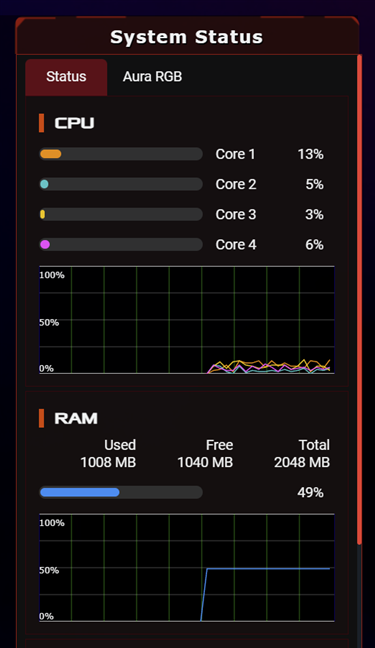This screenshot has height=648, width=375.
Task: Click the Core 3 yellow usage indicator
Action: (43, 214)
